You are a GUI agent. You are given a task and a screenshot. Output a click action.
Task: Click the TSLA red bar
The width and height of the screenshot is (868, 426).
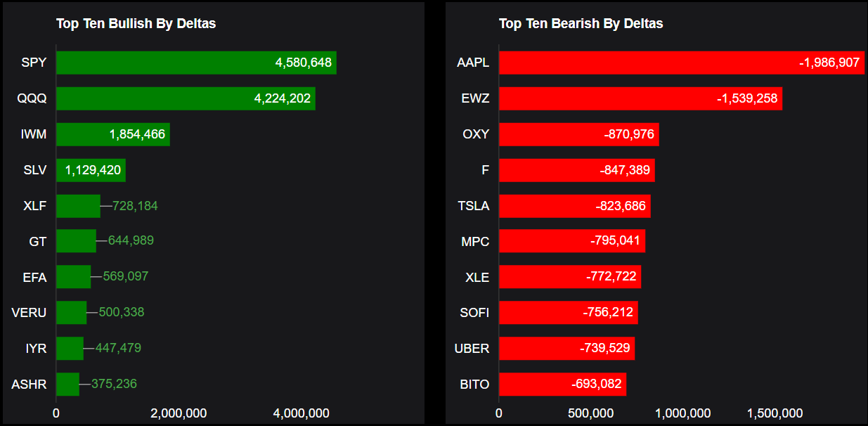(x=574, y=206)
